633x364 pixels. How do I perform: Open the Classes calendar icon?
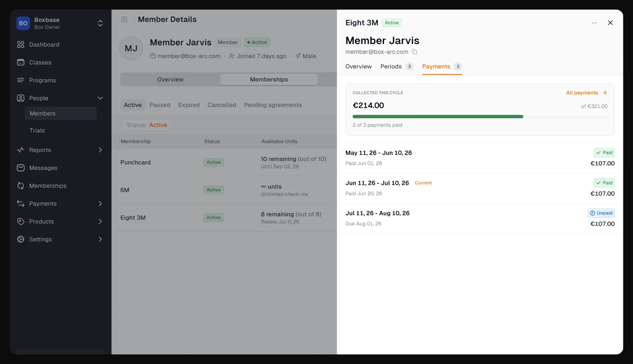pos(20,63)
